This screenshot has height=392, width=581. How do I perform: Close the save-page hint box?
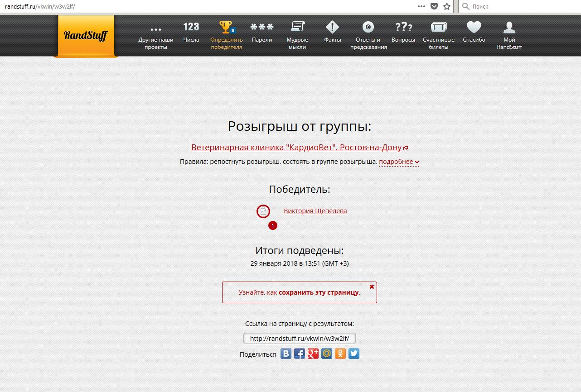point(372,287)
